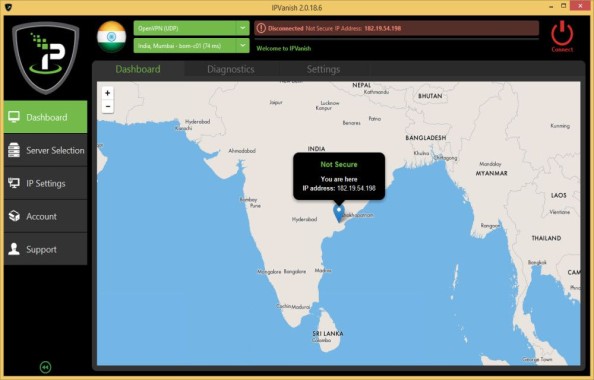Click the IPVanish shield logo
Screen dimensions: 594x380
click(x=45, y=58)
